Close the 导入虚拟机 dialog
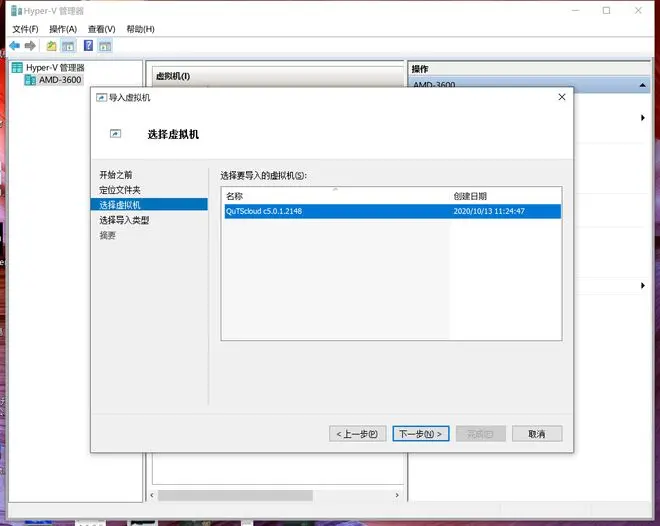660x526 pixels. coord(562,97)
